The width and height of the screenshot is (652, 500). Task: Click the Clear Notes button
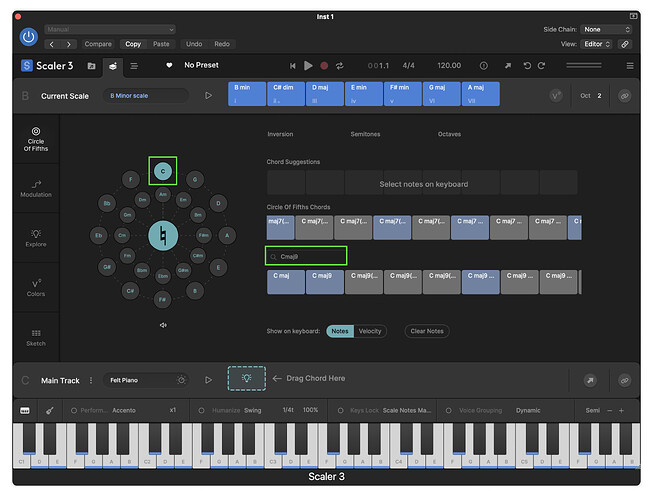[427, 331]
